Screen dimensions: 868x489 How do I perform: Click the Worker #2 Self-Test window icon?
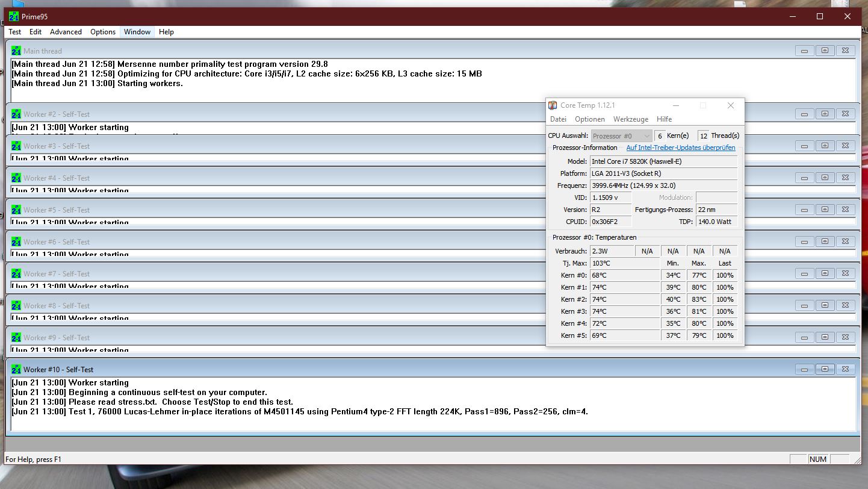16,114
